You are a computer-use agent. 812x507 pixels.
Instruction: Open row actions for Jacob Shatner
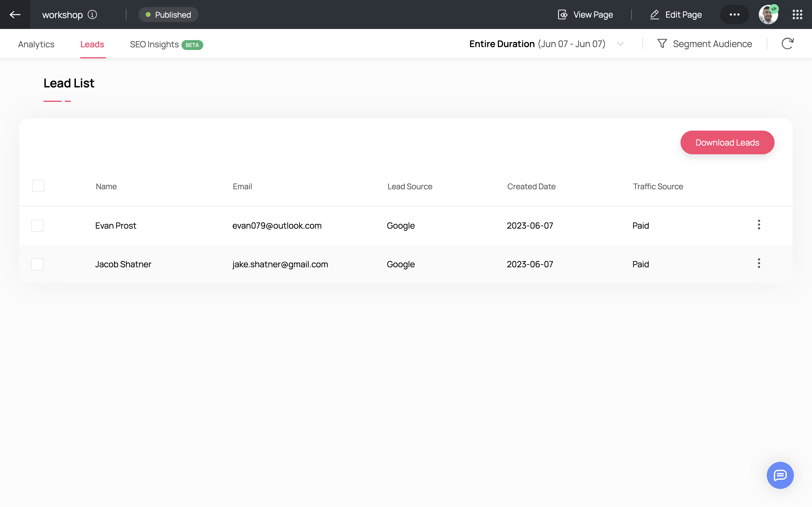[x=759, y=263]
